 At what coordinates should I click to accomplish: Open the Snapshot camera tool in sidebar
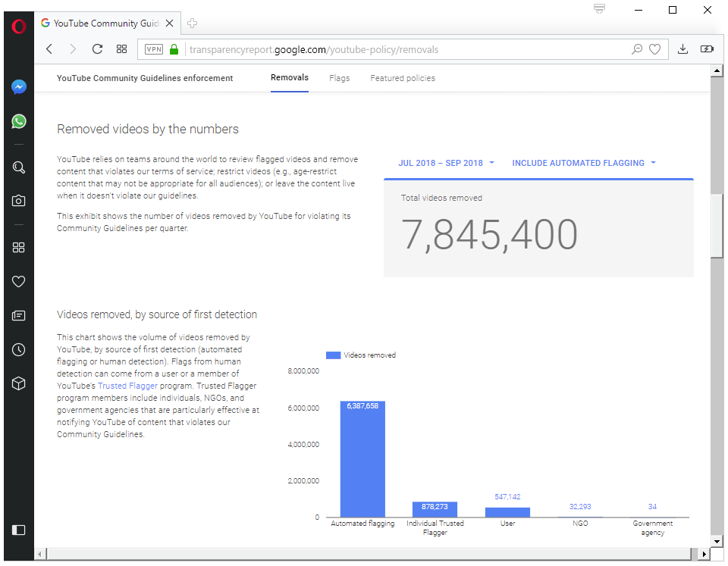click(x=18, y=201)
